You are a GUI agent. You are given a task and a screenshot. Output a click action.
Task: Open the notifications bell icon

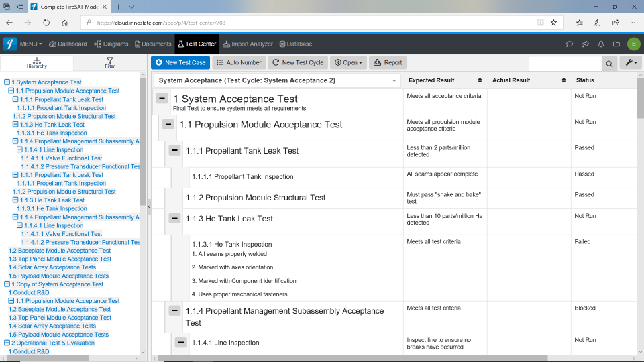pos(601,44)
